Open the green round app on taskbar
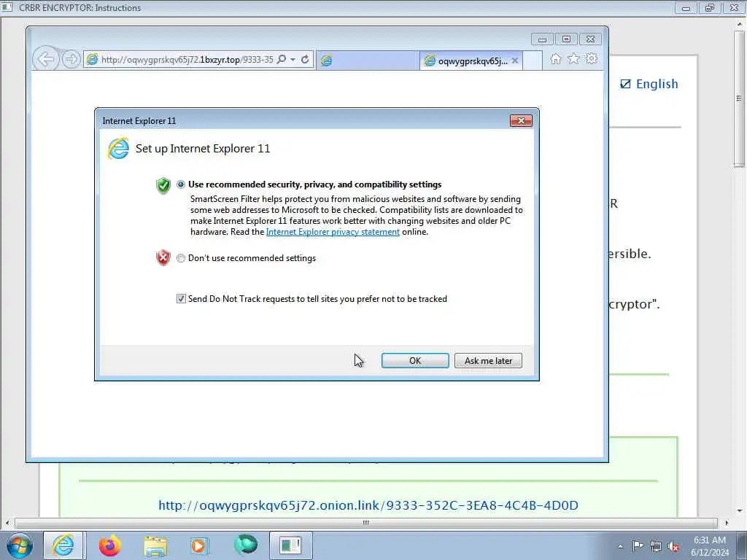This screenshot has width=747, height=560. [x=246, y=545]
